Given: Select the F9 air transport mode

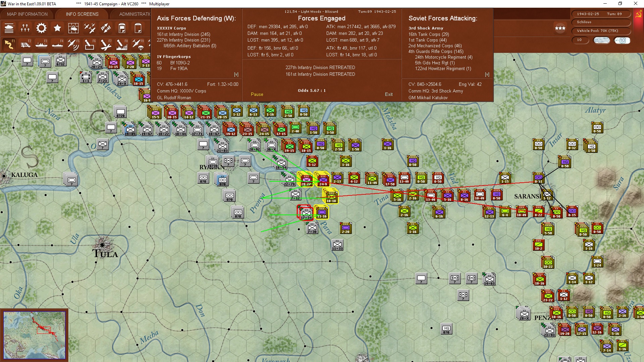Looking at the screenshot, I should [x=138, y=44].
